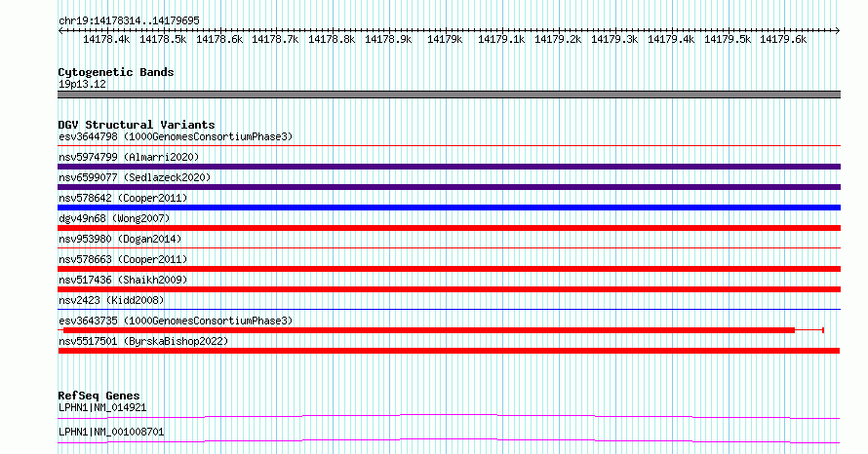Click the magenta LPHN1|NM_001008701 transcript line
The width and height of the screenshot is (868, 454).
pyautogui.click(x=449, y=440)
